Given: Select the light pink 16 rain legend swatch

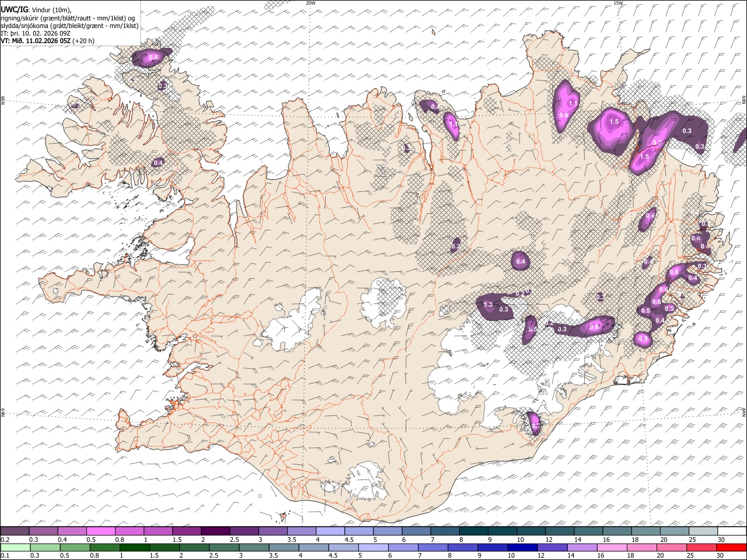Looking at the screenshot, I should pyautogui.click(x=612, y=547).
